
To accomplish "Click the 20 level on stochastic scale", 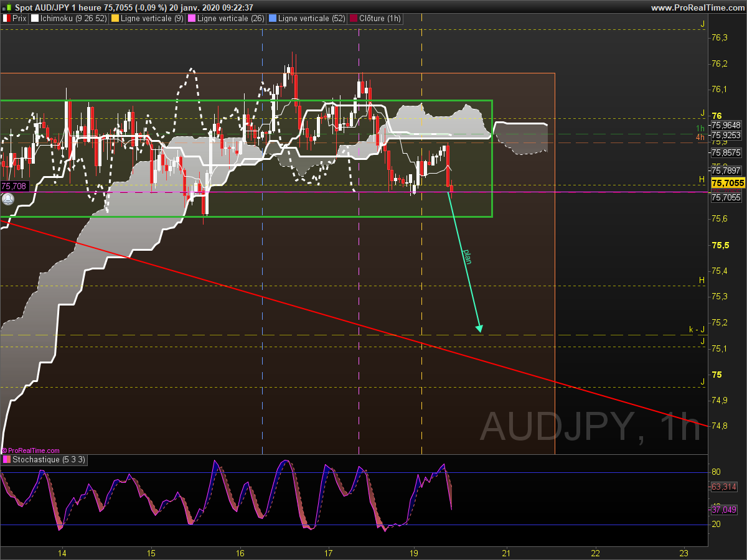I will (716, 524).
